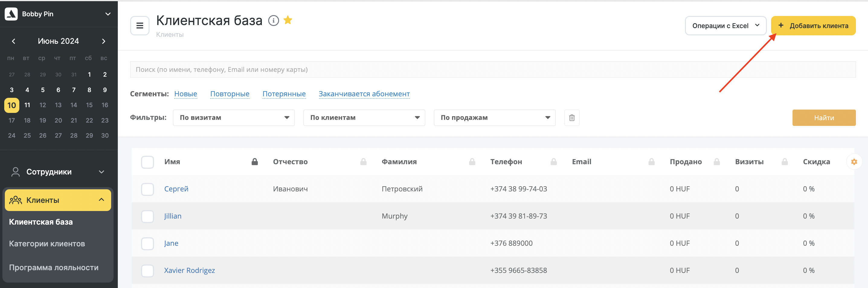Select June 23 in calendar
The image size is (868, 288).
pos(105,120)
